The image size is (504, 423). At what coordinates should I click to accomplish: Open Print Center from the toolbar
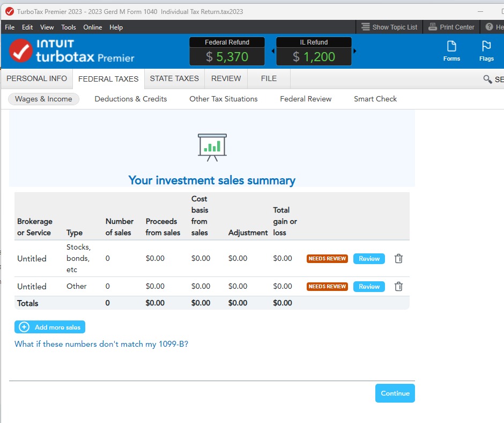tap(451, 27)
